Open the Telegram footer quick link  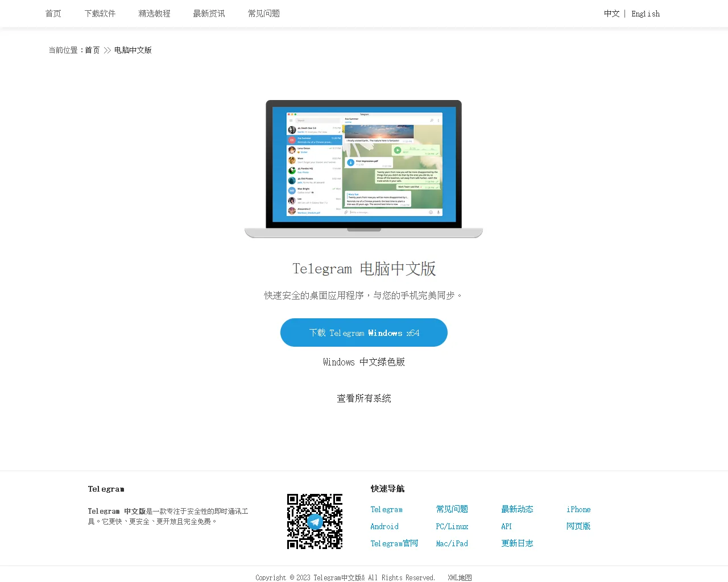click(x=387, y=509)
